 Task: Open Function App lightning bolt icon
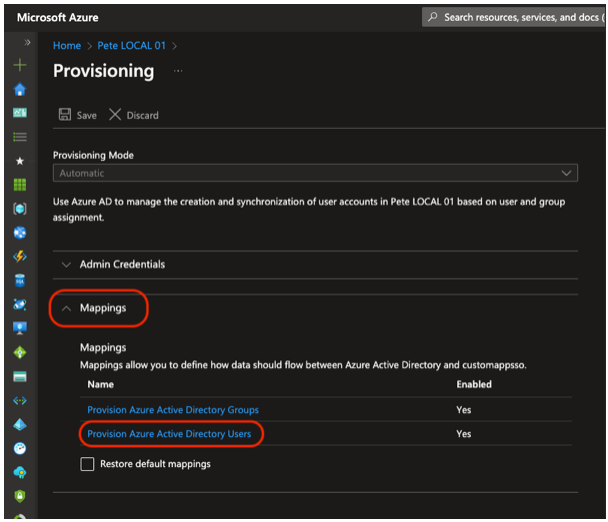coord(20,256)
